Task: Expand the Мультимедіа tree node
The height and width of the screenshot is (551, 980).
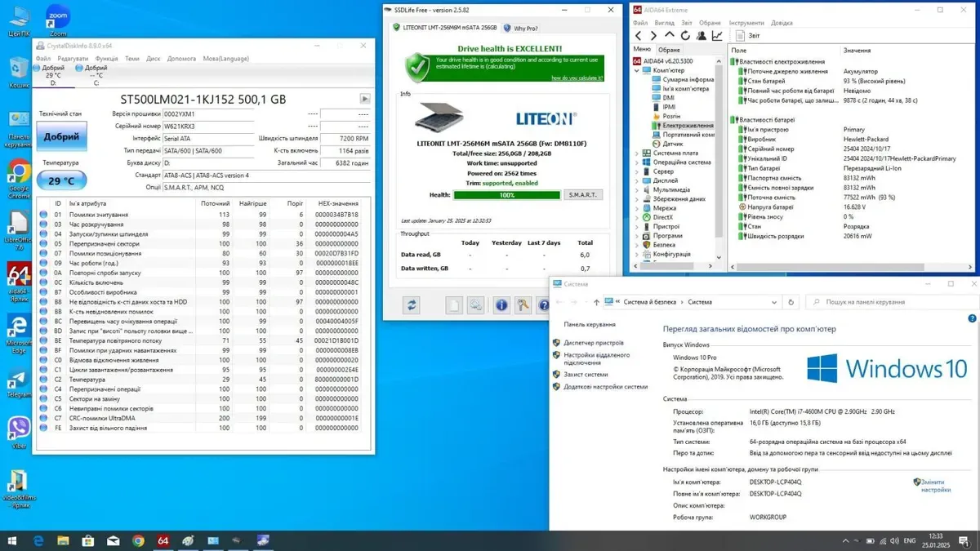Action: pyautogui.click(x=637, y=189)
